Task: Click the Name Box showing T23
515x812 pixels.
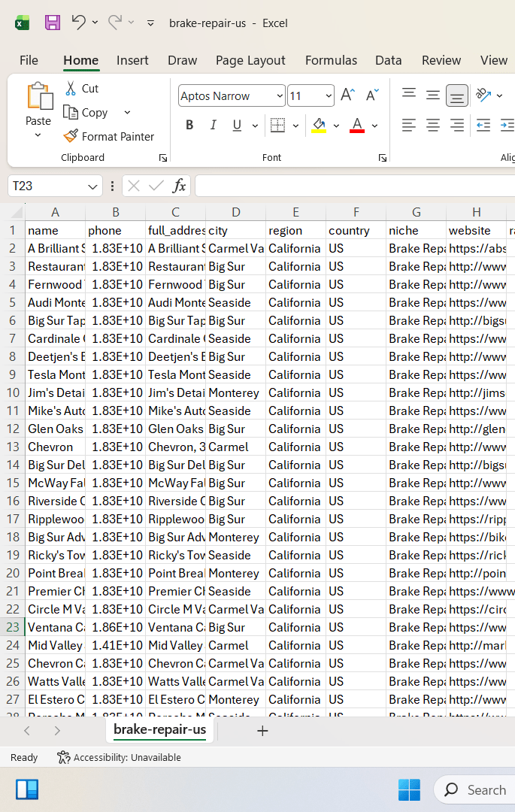Action: pos(46,186)
